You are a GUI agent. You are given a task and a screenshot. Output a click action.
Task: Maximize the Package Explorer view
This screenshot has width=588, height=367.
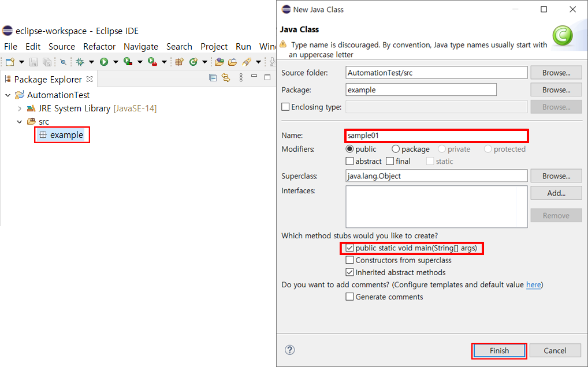267,77
